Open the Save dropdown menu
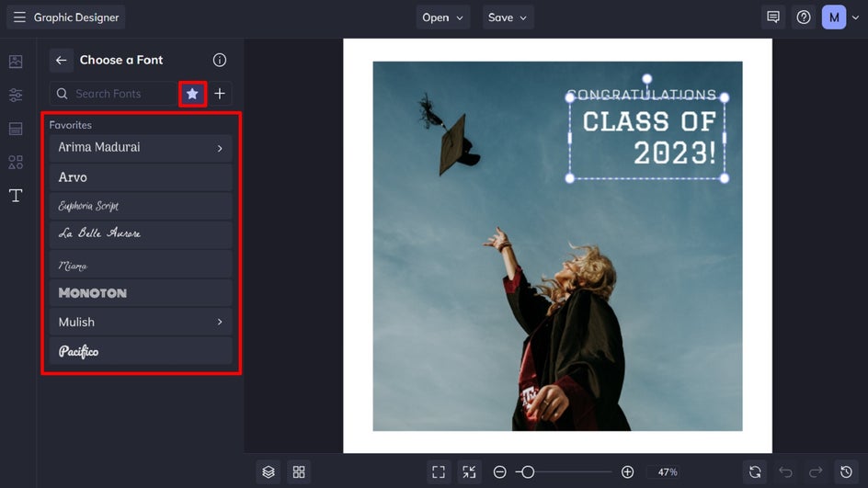Image resolution: width=868 pixels, height=488 pixels. 507,17
